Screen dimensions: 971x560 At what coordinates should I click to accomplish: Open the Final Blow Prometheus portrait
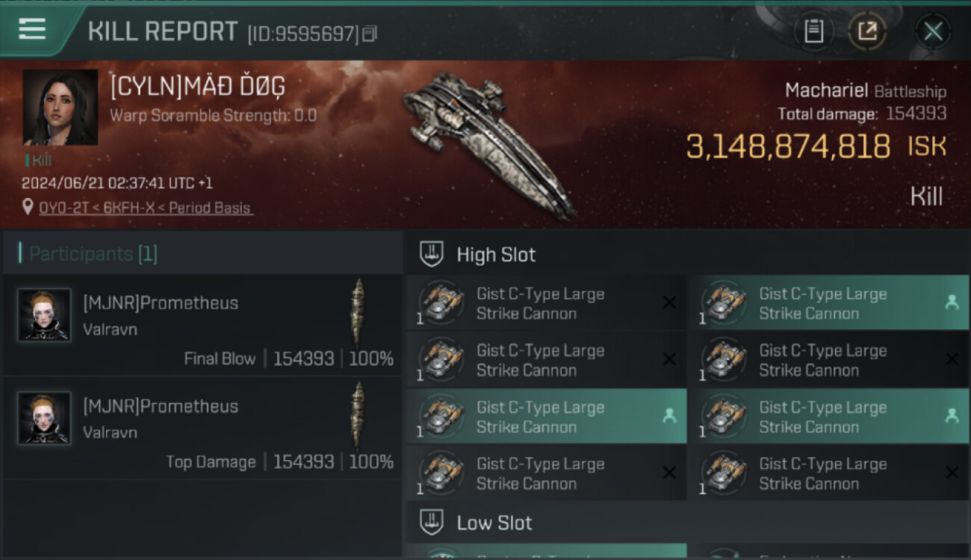coord(45,315)
